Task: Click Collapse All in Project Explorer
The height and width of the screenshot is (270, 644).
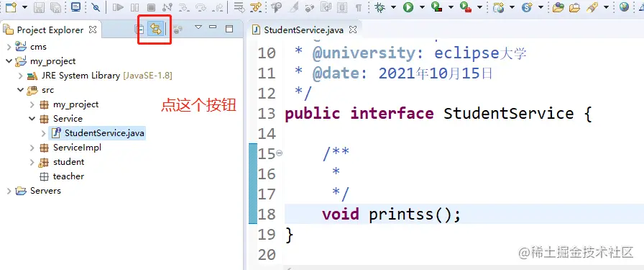Action: point(139,29)
